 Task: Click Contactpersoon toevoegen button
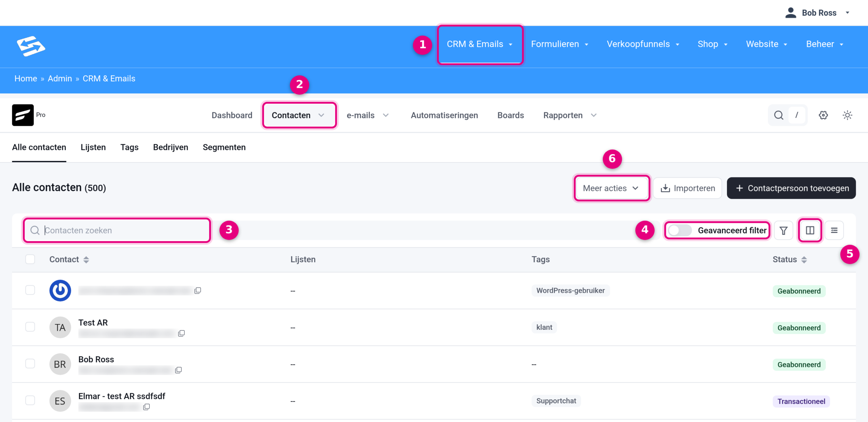point(791,188)
